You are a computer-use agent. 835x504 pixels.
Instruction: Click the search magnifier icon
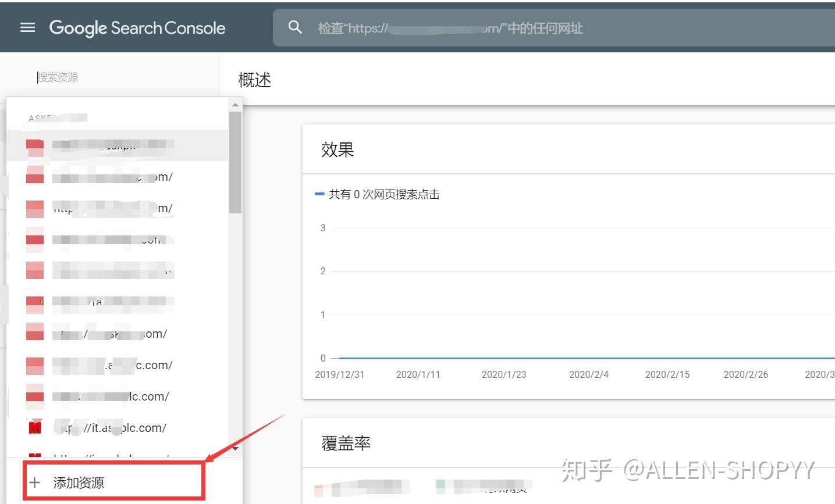[x=295, y=27]
